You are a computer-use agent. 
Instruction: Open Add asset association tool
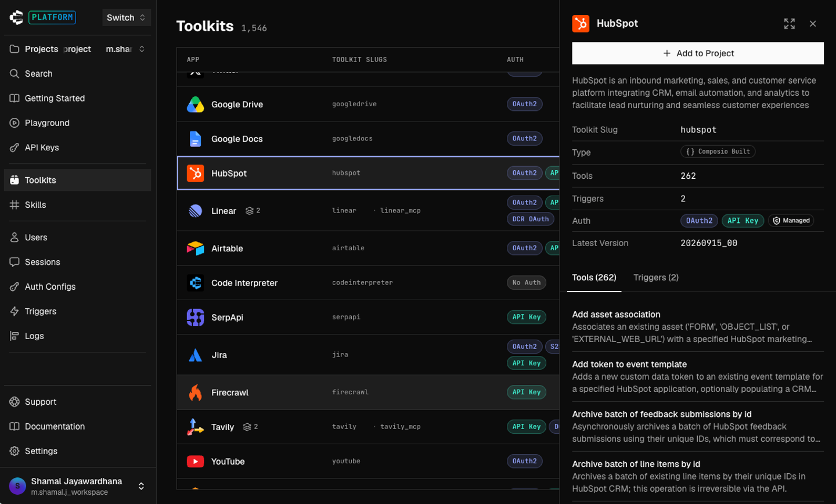tap(698, 327)
